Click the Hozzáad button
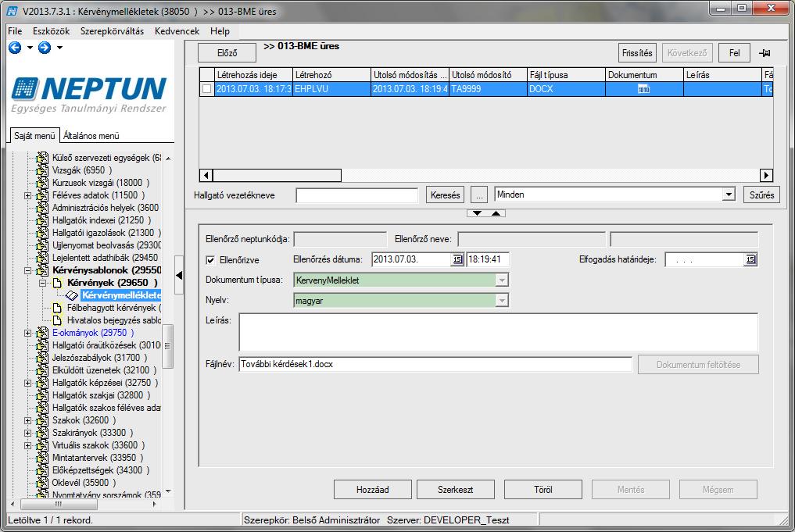This screenshot has width=795, height=532. [373, 490]
